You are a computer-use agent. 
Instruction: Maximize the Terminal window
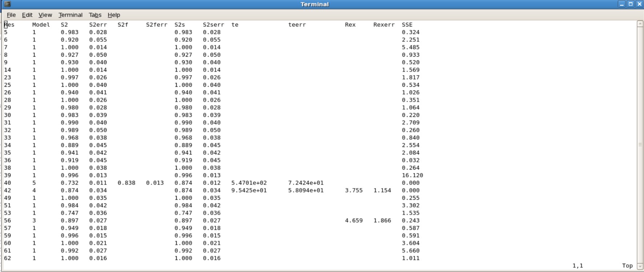pos(631,4)
